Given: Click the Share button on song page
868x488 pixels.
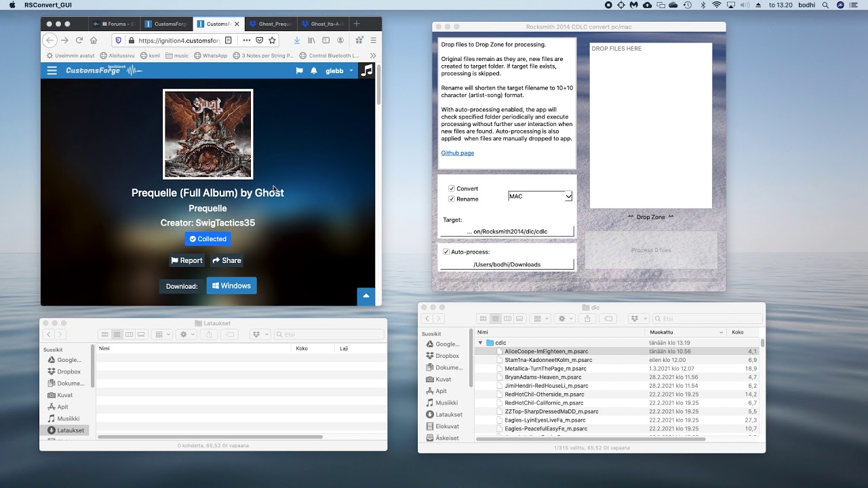Looking at the screenshot, I should click(x=226, y=260).
